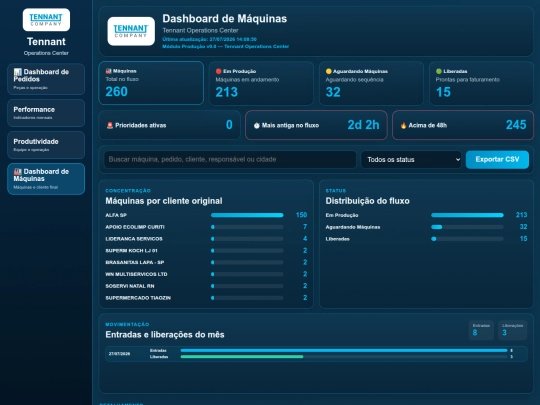Select the Máquinas total no fluxo card
540x405 pixels.
[151, 83]
